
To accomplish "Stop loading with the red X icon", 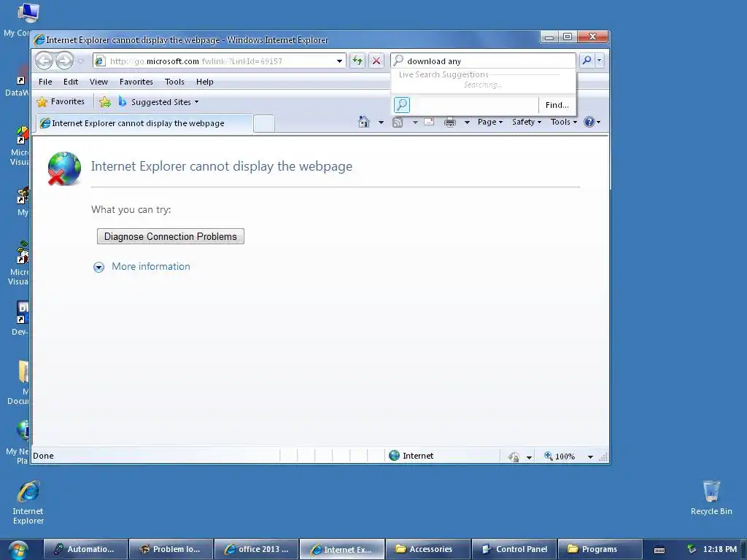I will click(x=376, y=61).
